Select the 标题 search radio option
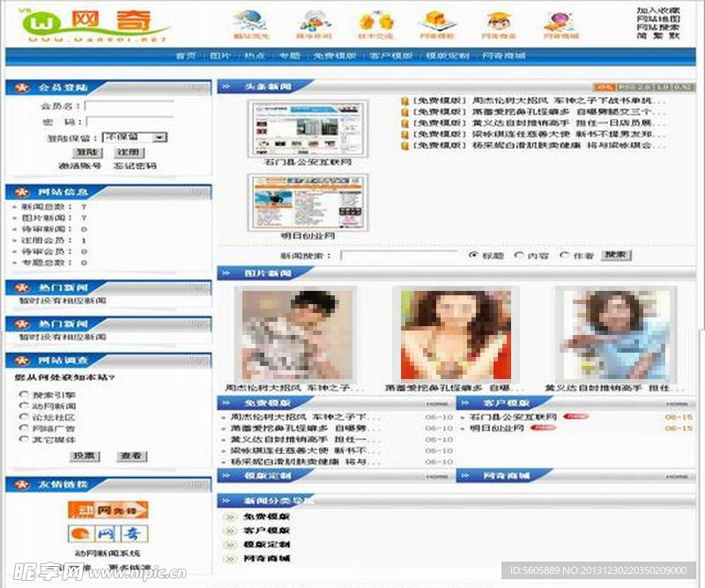The image size is (705, 588). 473,256
